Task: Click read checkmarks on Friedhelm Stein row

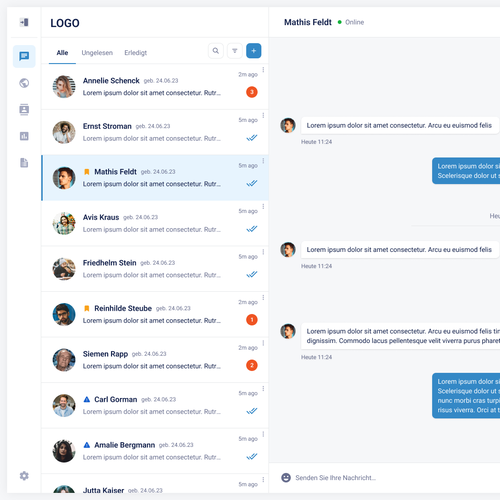Action: (252, 274)
